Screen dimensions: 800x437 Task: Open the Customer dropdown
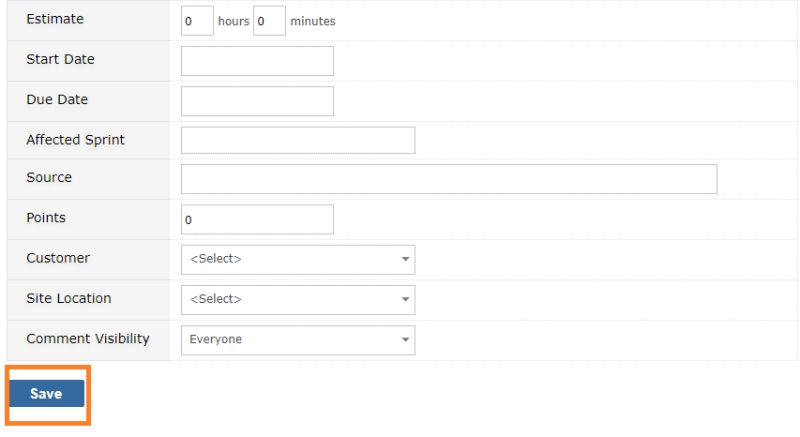298,260
